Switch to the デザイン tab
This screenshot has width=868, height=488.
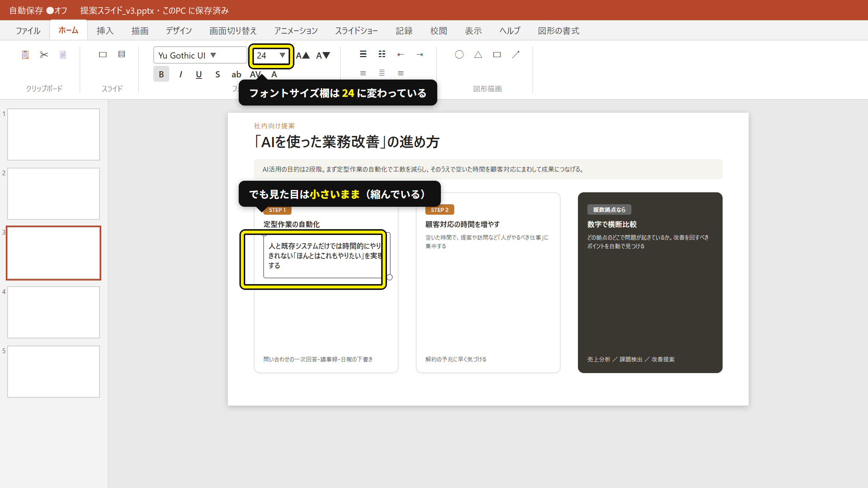pyautogui.click(x=179, y=31)
